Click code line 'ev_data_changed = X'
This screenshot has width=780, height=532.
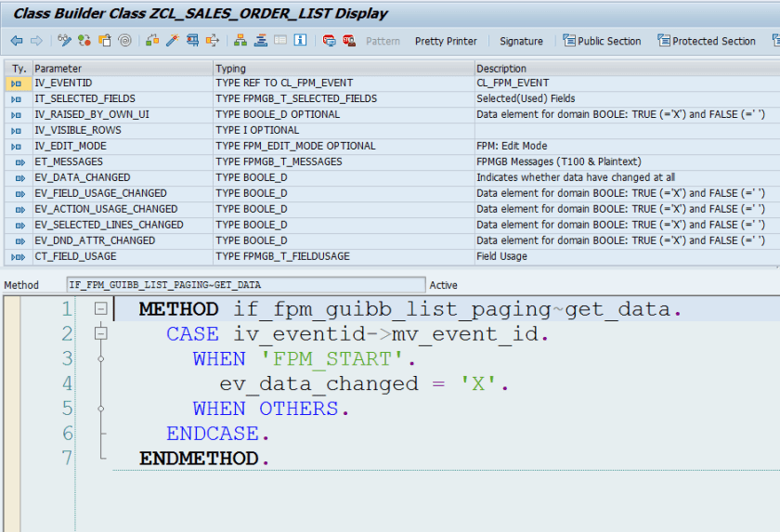tap(364, 383)
